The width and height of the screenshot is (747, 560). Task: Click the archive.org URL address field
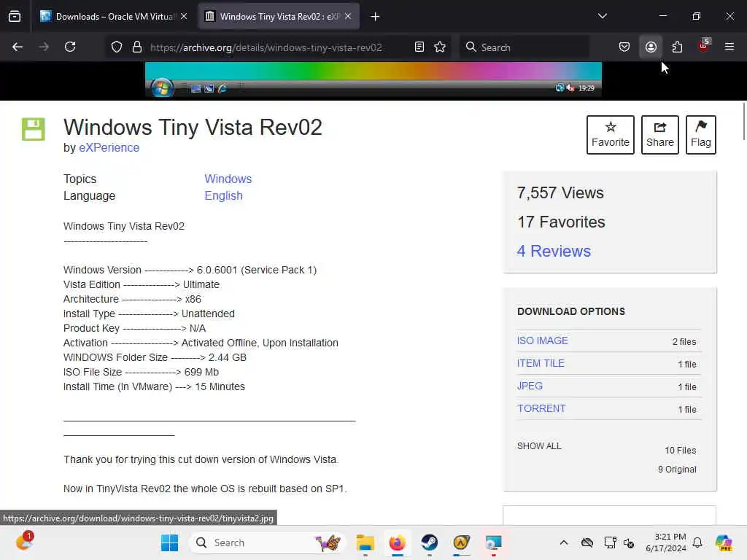pyautogui.click(x=266, y=47)
